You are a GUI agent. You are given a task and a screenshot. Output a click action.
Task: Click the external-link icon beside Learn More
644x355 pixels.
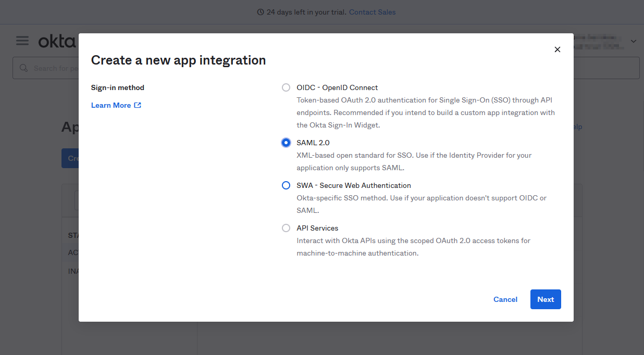pyautogui.click(x=137, y=105)
